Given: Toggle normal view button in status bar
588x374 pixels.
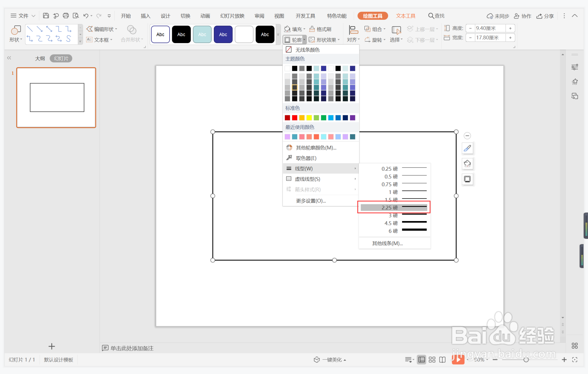Looking at the screenshot, I should pos(422,360).
